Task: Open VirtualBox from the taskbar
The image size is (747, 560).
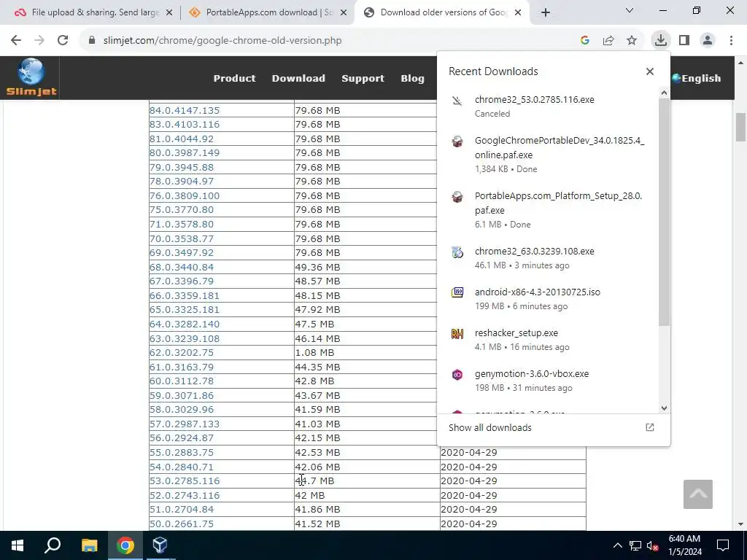Action: pos(160,545)
